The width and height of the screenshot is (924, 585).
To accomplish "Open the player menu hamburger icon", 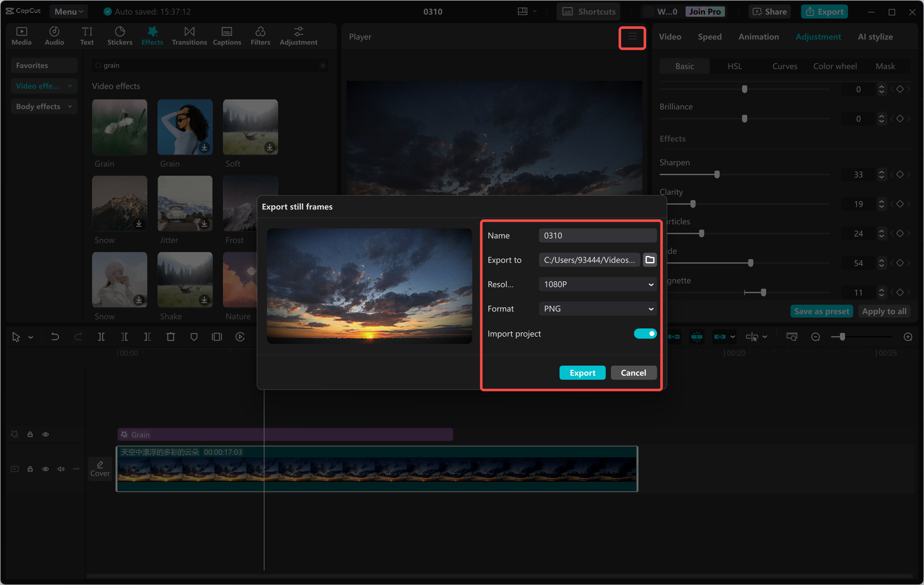I will (x=632, y=38).
